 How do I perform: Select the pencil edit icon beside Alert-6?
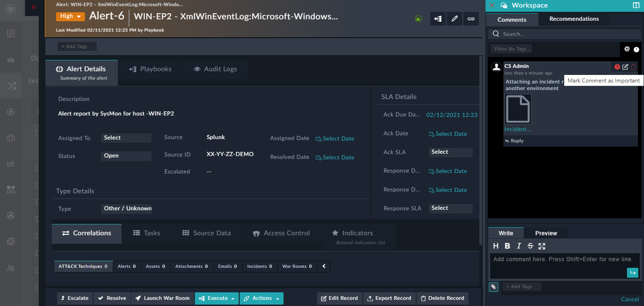coord(454,18)
